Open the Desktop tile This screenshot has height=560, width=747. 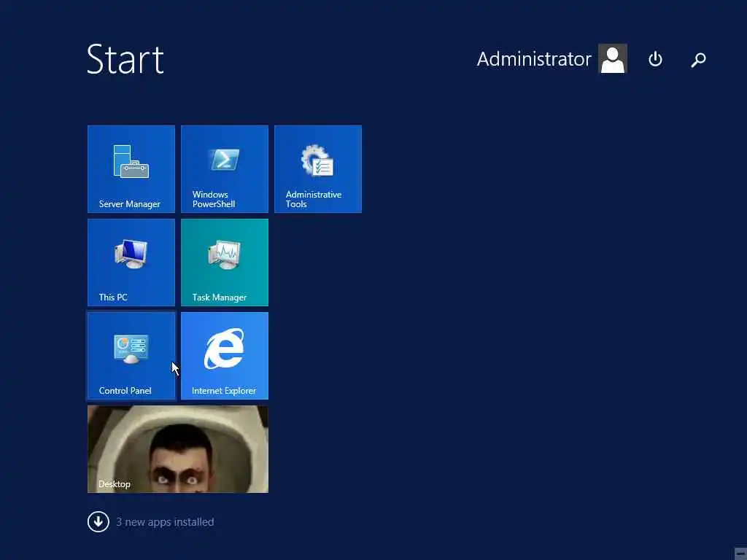click(x=178, y=449)
